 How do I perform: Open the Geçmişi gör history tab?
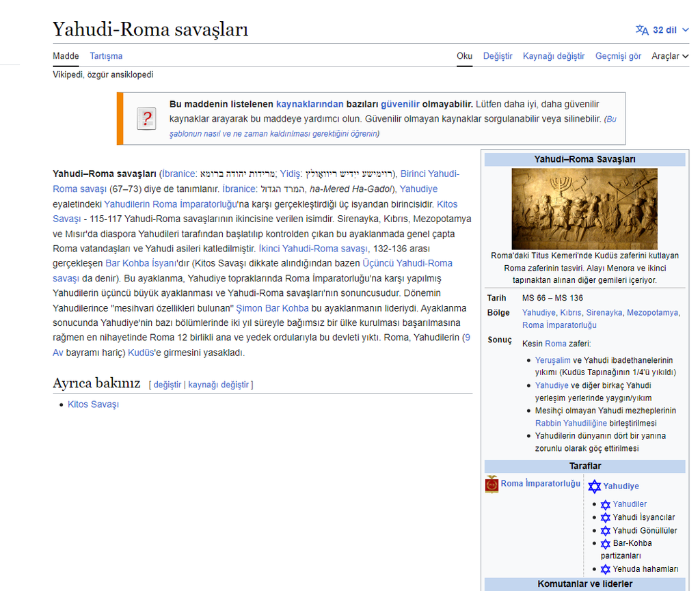point(618,56)
